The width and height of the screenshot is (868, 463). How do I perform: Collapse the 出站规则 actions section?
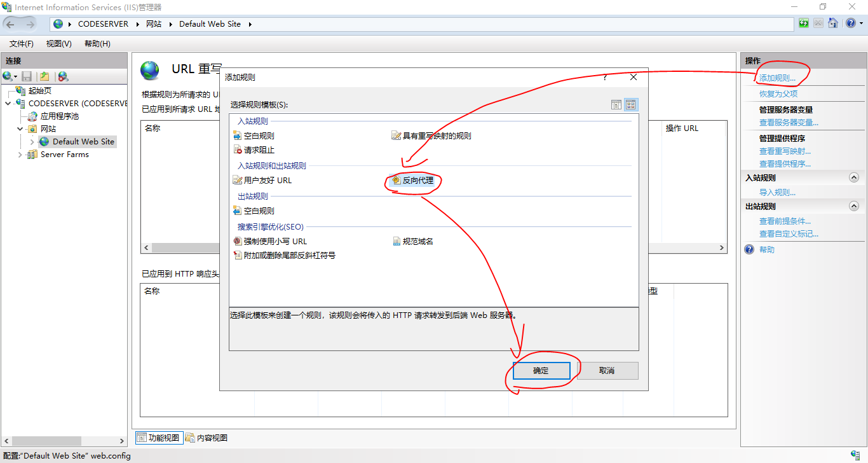click(x=853, y=206)
